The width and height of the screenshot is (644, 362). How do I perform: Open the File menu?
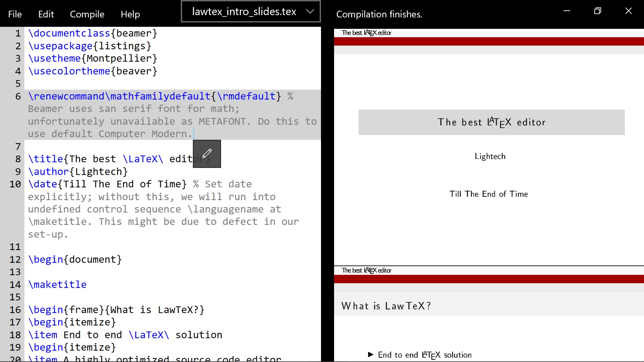tap(15, 14)
